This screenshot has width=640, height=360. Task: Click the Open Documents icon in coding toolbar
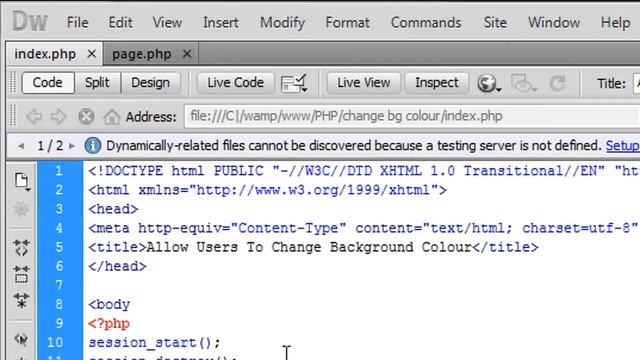pyautogui.click(x=22, y=181)
